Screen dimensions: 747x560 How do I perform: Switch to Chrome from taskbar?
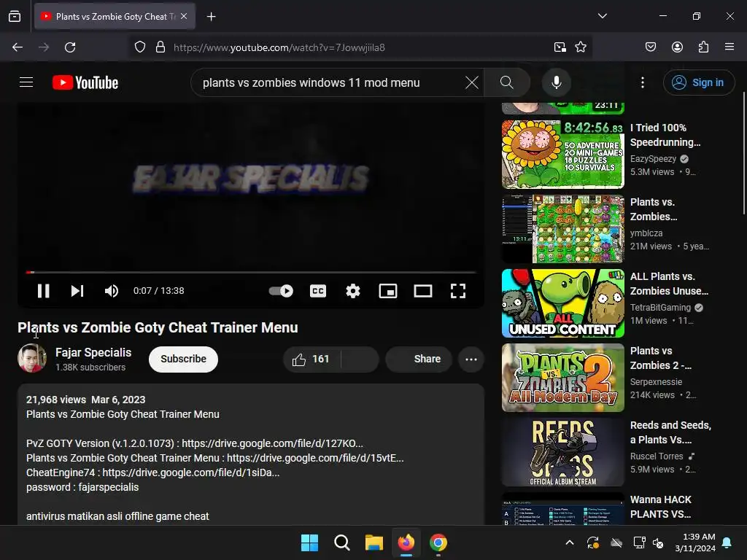coord(438,542)
